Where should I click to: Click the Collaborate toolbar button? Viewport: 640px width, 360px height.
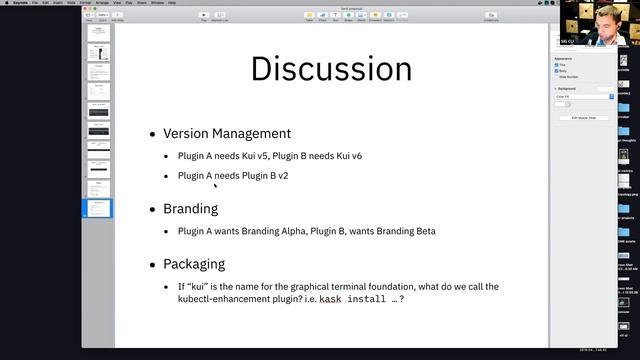[491, 15]
